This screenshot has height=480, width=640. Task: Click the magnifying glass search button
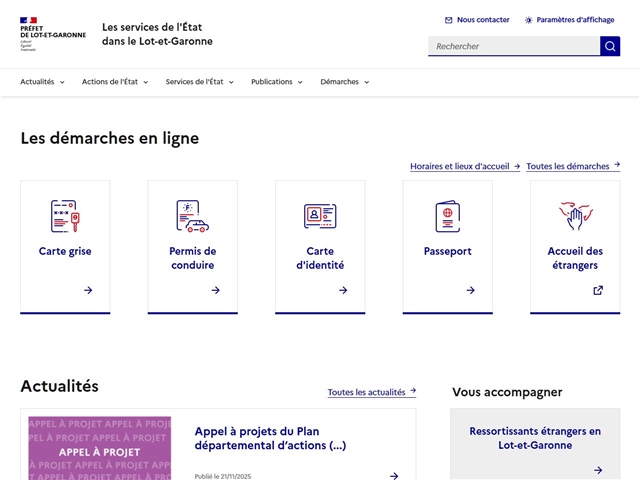[610, 46]
